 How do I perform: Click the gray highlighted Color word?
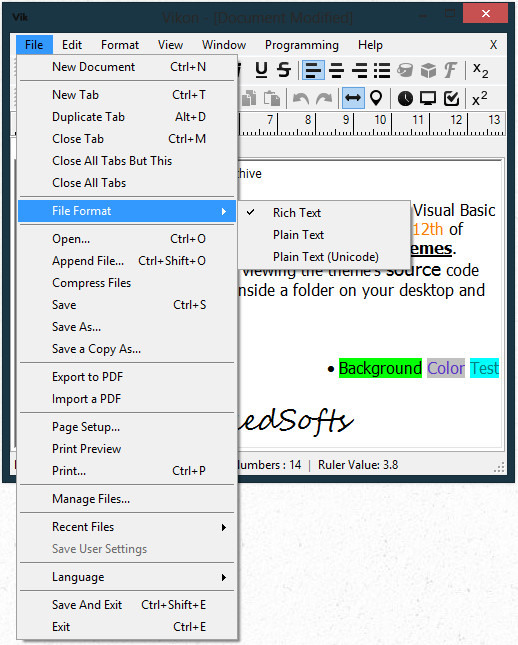tap(446, 368)
